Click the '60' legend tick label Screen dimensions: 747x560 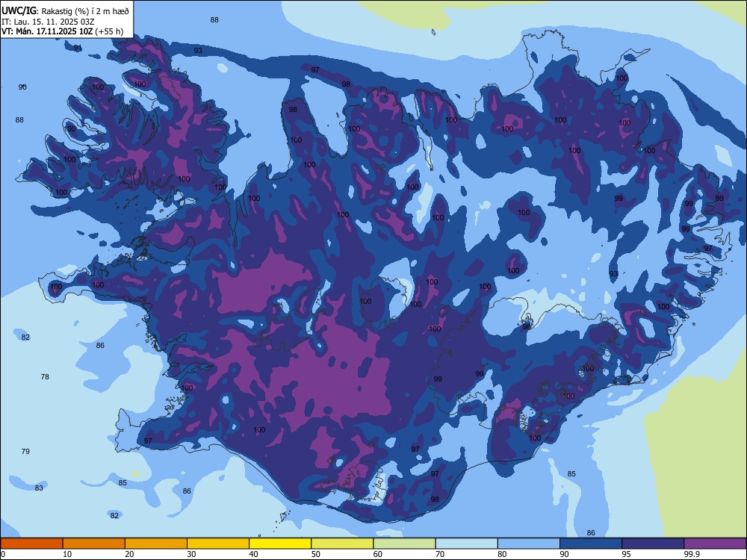click(378, 554)
